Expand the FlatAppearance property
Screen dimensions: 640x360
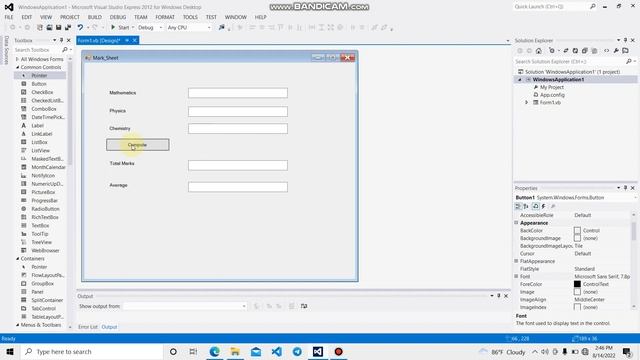516,261
